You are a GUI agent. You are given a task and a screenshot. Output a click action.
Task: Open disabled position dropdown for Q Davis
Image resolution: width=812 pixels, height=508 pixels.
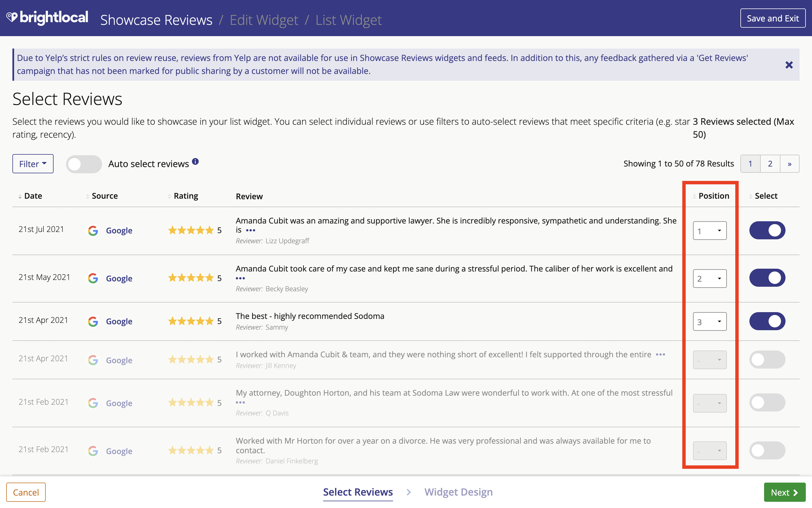[x=710, y=403]
